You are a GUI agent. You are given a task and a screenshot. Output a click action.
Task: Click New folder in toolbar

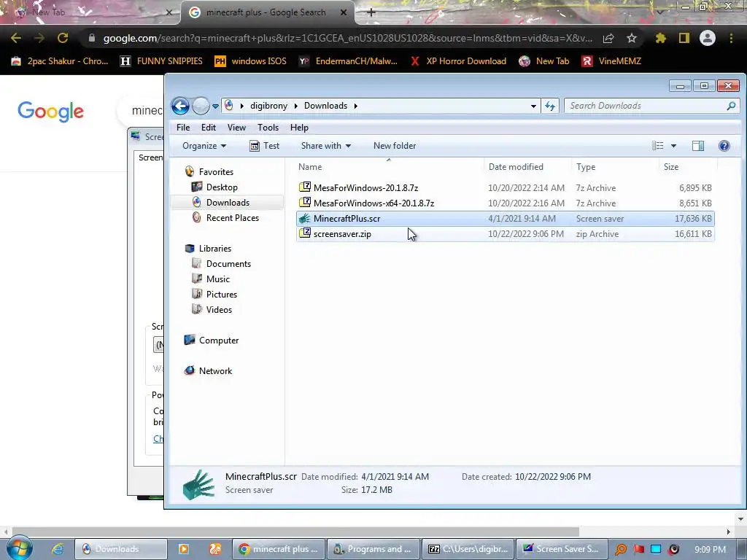pyautogui.click(x=395, y=146)
